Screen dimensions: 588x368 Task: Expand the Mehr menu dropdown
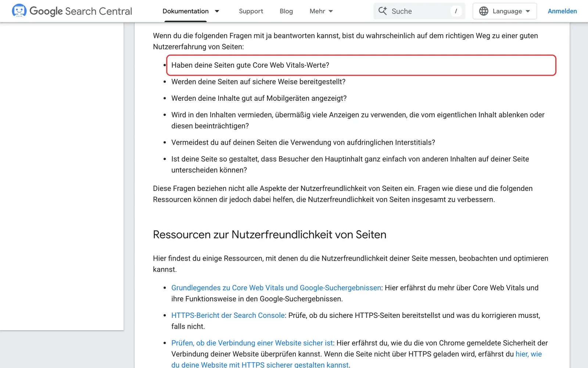[x=321, y=11]
